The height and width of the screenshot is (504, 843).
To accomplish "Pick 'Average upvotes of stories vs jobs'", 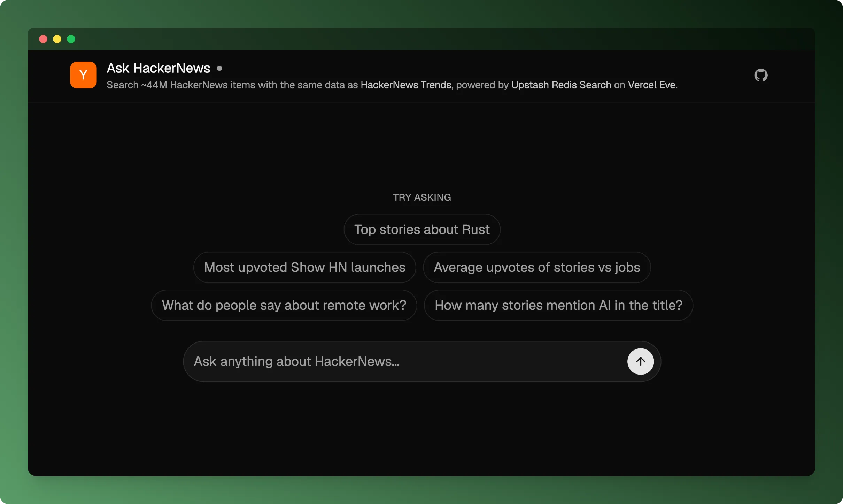I will 537,267.
